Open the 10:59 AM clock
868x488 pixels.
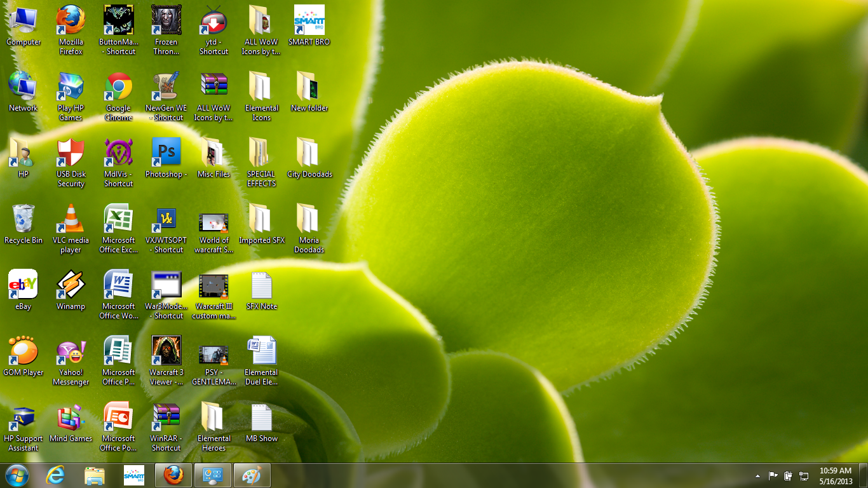tap(836, 476)
